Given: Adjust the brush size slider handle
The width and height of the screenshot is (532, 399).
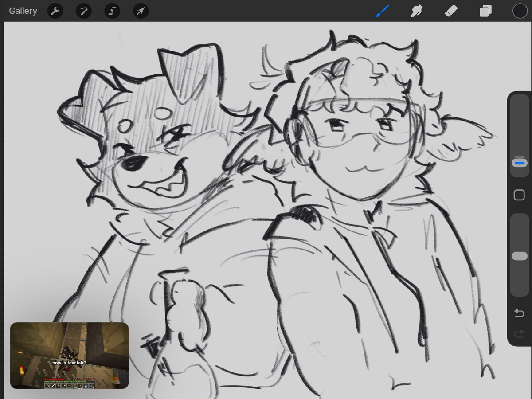Looking at the screenshot, I should click(519, 163).
